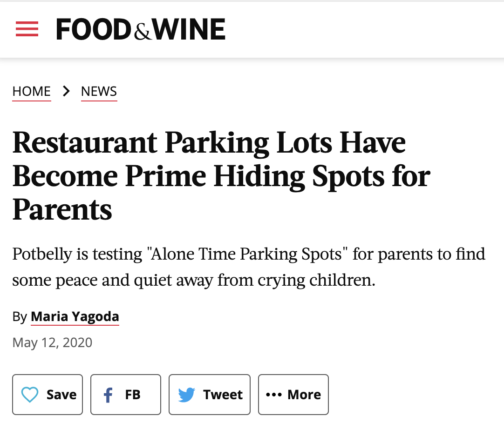
Task: Click the May 12, 2020 publish date
Action: tap(52, 343)
